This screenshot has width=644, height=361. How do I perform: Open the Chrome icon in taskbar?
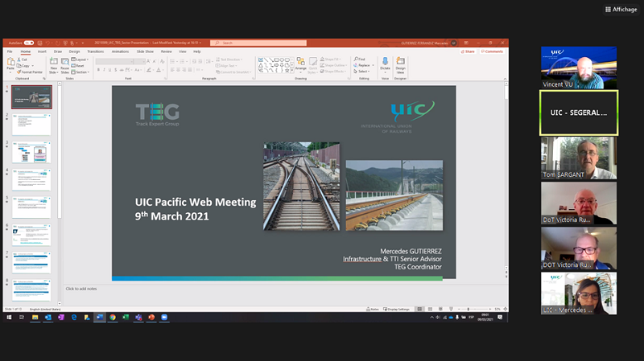pos(113,317)
